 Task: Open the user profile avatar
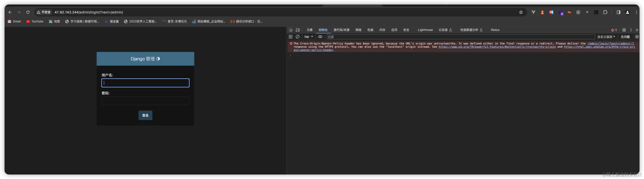click(x=628, y=12)
